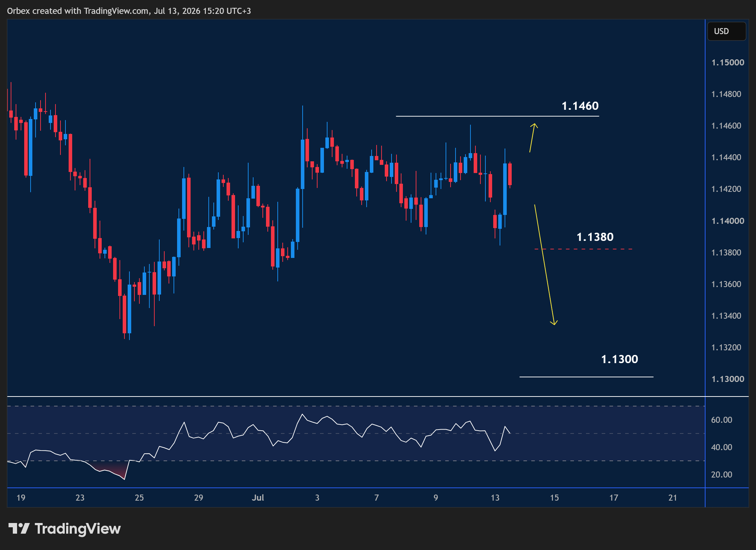Image resolution: width=756 pixels, height=550 pixels.
Task: Click price axis value 1.15000
Action: click(x=728, y=63)
